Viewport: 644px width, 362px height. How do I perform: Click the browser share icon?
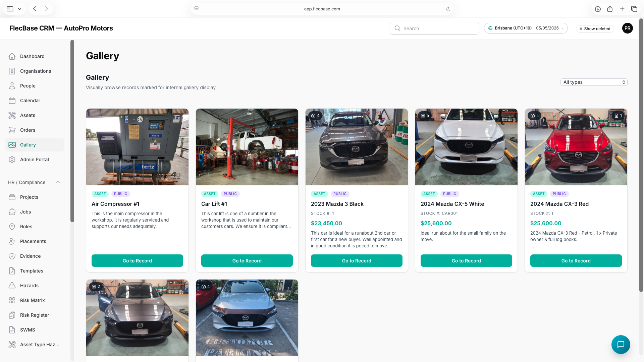point(610,9)
